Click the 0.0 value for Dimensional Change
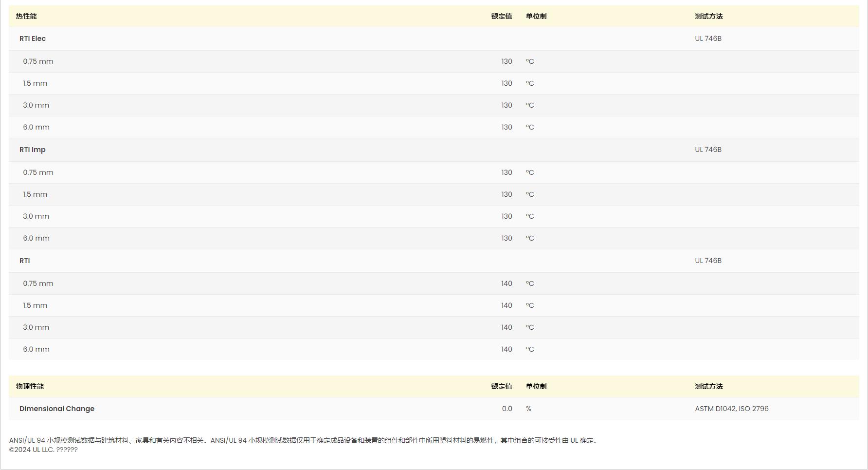This screenshot has height=470, width=868. pyautogui.click(x=506, y=409)
